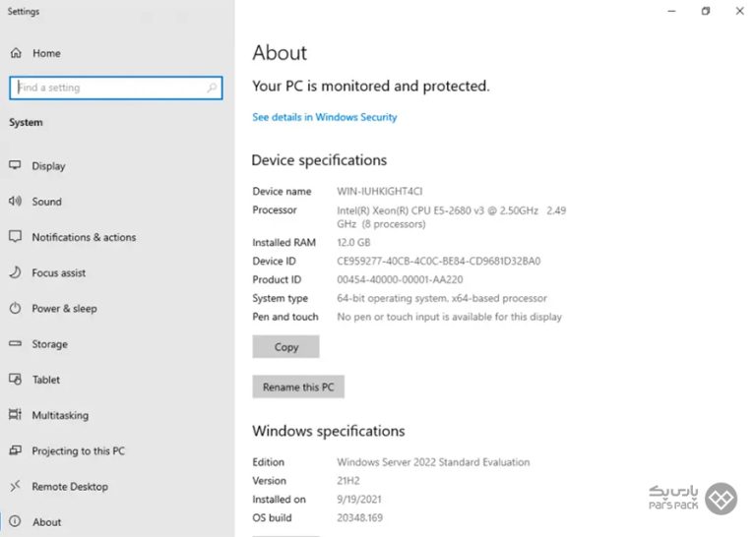Select Projecting to this PC label
This screenshot has width=756, height=537.
click(79, 451)
